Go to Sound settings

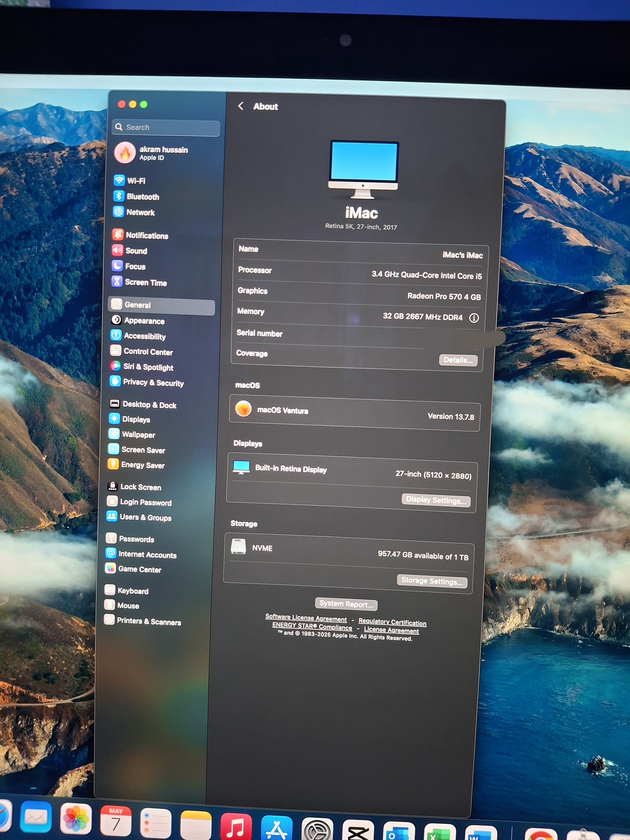[x=129, y=251]
